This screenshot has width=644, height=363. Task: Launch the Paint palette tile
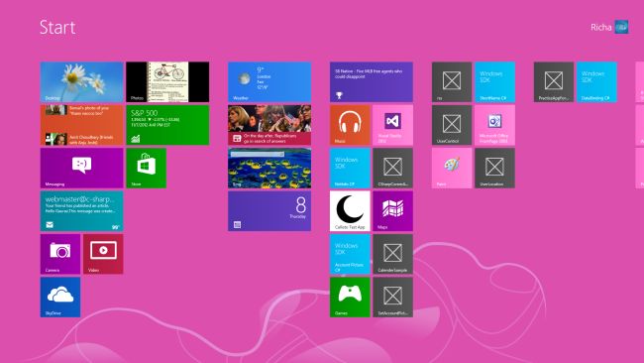click(452, 169)
